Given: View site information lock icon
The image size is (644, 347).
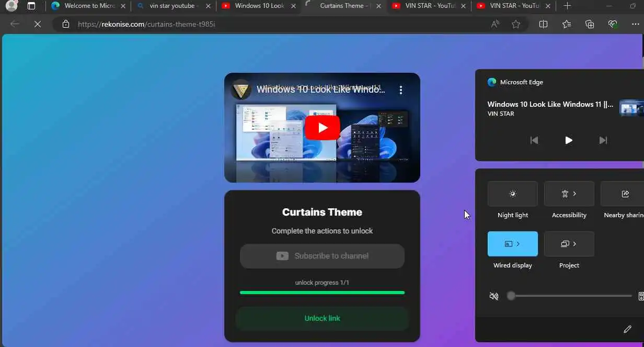Looking at the screenshot, I should tap(66, 24).
